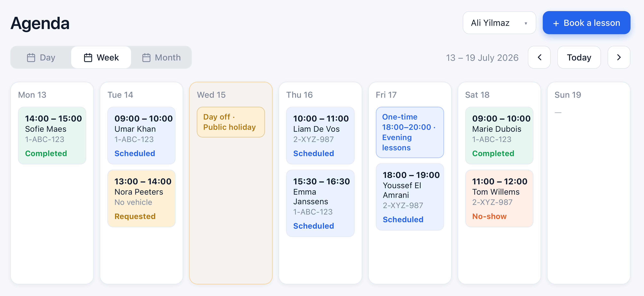This screenshot has width=644, height=296.
Task: Click the Book a lesson button
Action: click(586, 23)
